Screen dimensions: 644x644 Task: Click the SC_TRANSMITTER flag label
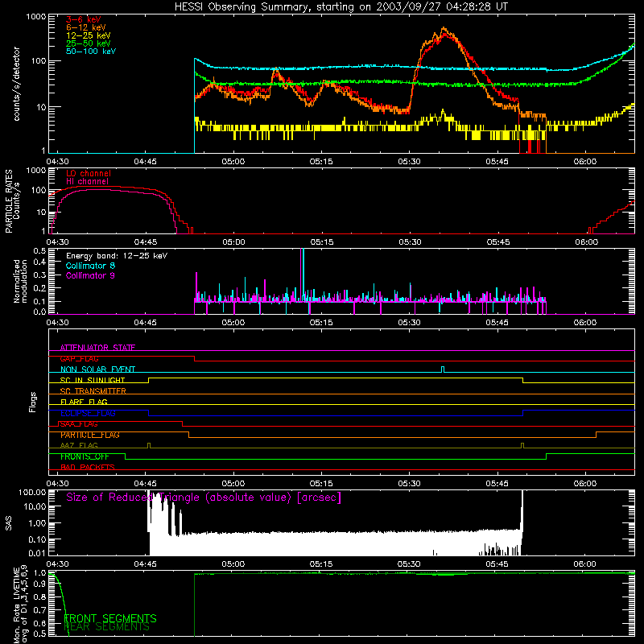point(93,390)
